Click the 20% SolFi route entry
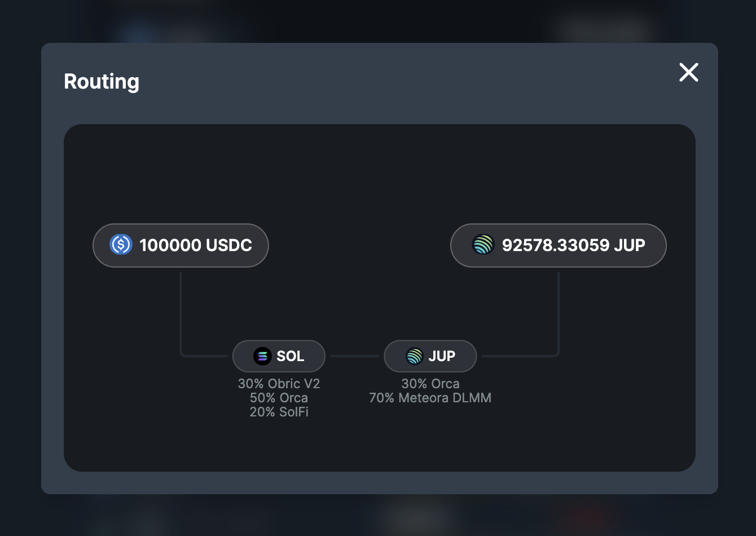Screen dimensions: 756x536 279,411
